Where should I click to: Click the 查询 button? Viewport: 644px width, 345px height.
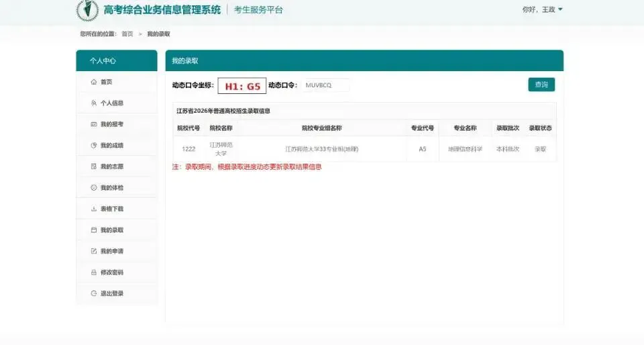click(x=541, y=85)
